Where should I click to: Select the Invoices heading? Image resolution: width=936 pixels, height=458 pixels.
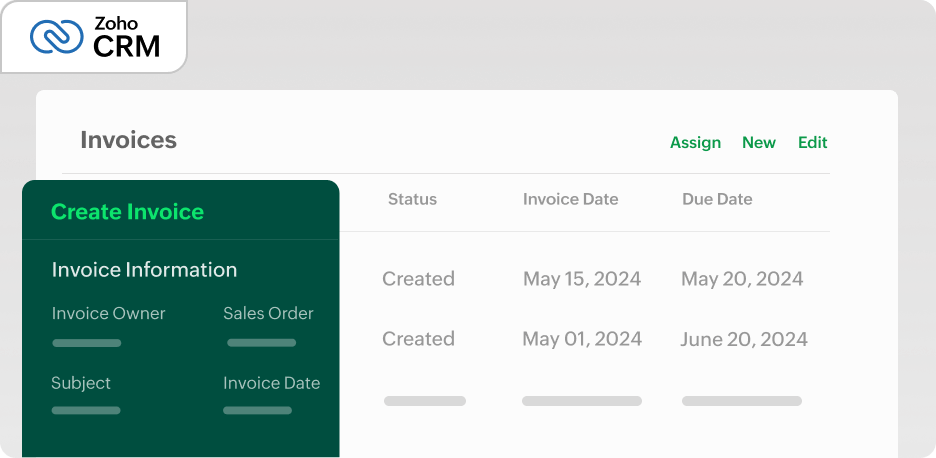[128, 140]
